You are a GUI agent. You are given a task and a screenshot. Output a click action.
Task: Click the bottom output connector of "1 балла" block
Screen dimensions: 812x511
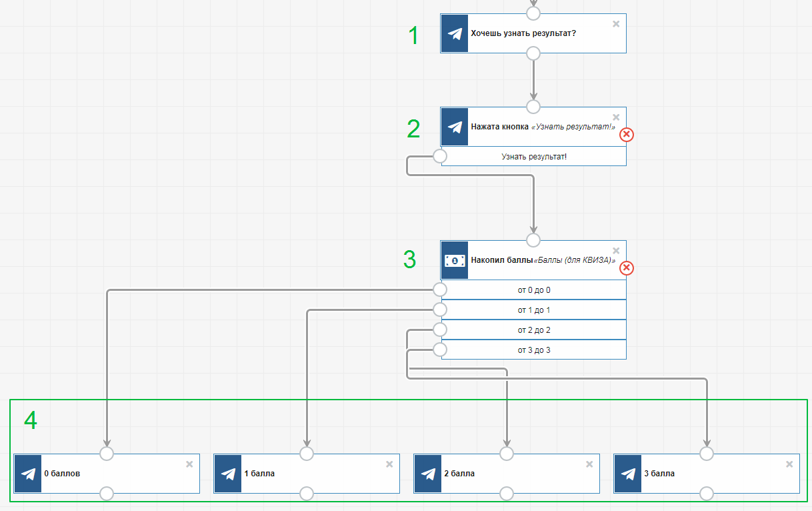tap(307, 494)
